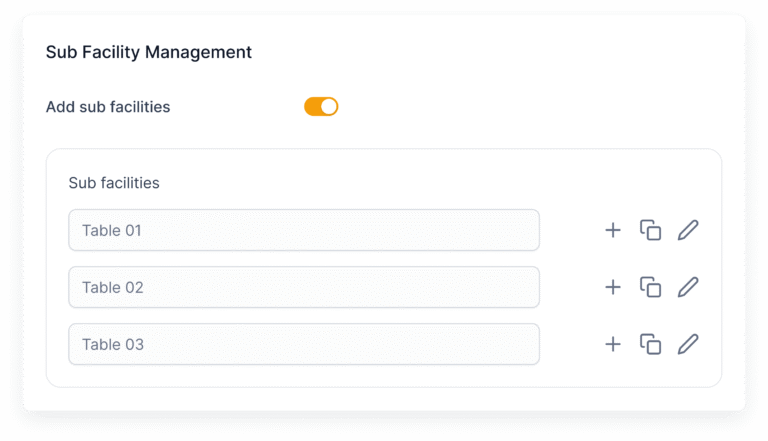Click the Sub Facility Management heading
This screenshot has height=441, width=768.
(x=149, y=51)
